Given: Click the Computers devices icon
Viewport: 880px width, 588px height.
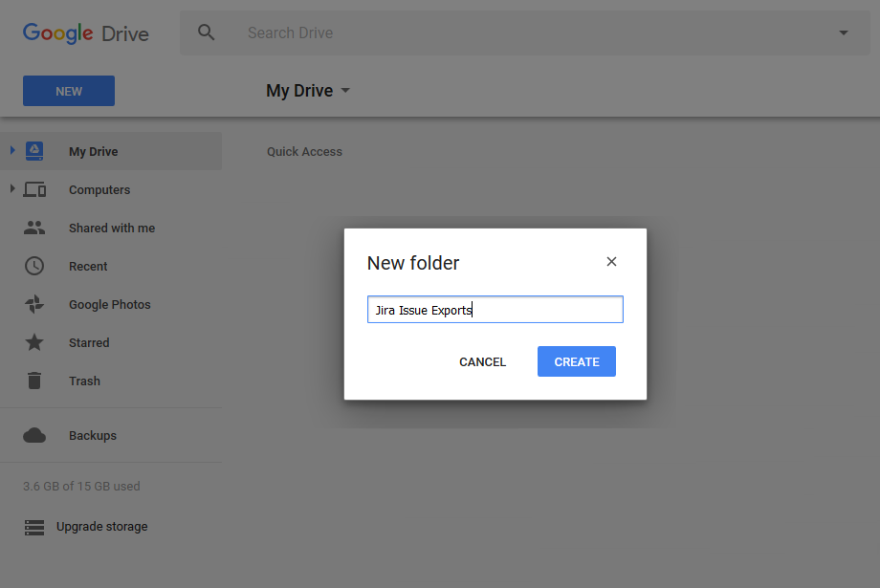Looking at the screenshot, I should tap(34, 189).
